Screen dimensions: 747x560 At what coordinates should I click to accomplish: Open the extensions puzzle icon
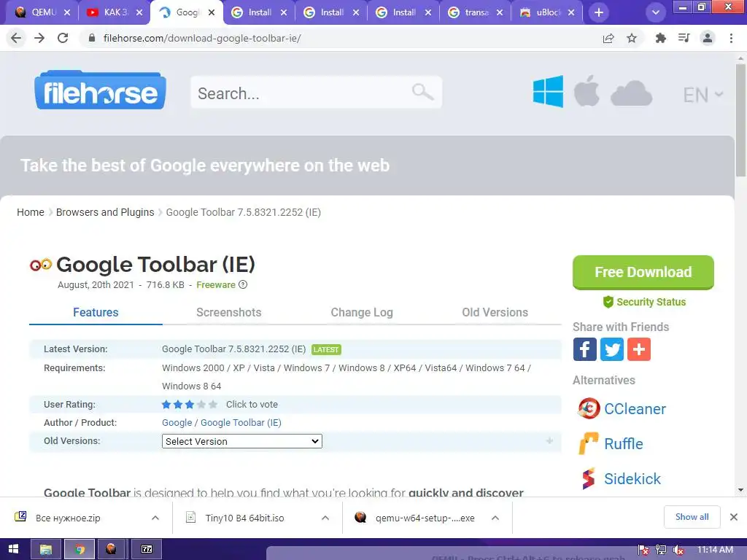660,38
